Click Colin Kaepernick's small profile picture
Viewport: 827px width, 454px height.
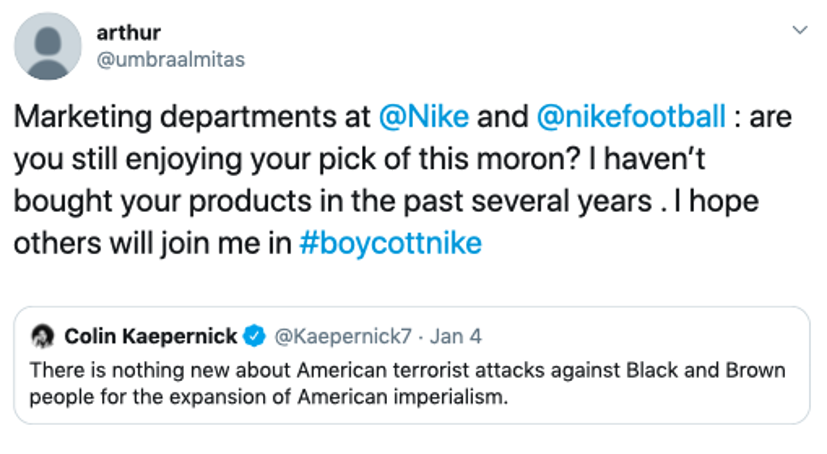coord(42,334)
